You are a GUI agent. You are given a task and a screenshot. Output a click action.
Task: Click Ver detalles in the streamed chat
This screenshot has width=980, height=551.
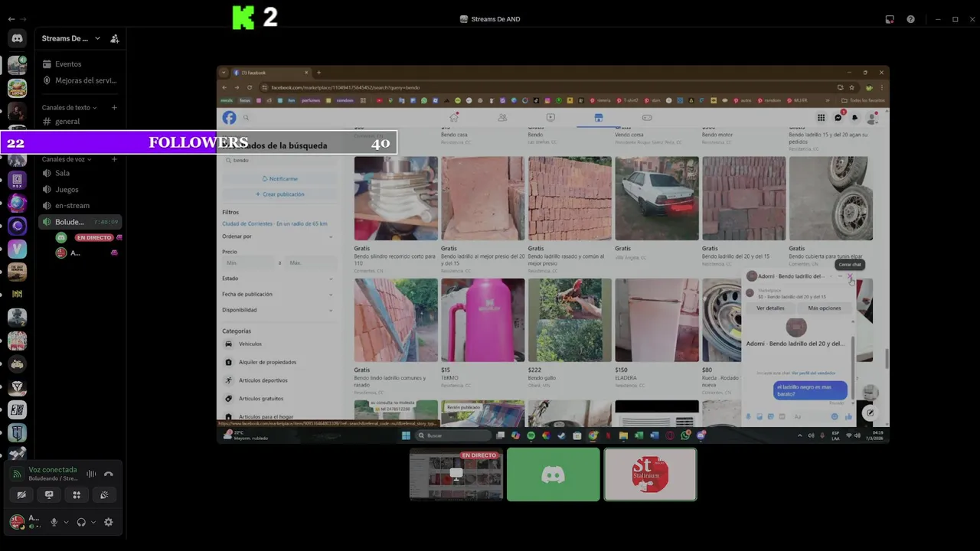click(x=770, y=308)
